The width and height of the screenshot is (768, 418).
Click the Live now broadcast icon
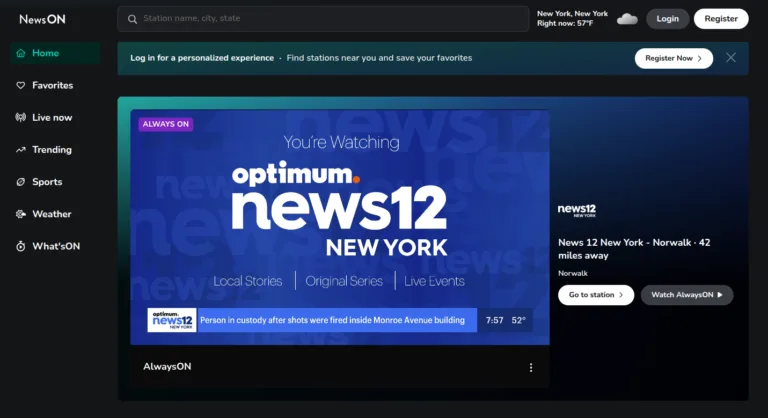click(x=21, y=118)
